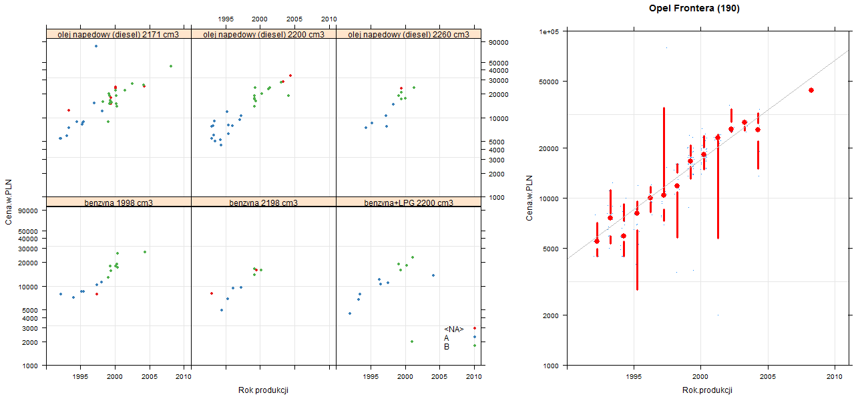
Task: Click the red point in the benzyna 1998 cm3 panel
Action: pos(97,294)
